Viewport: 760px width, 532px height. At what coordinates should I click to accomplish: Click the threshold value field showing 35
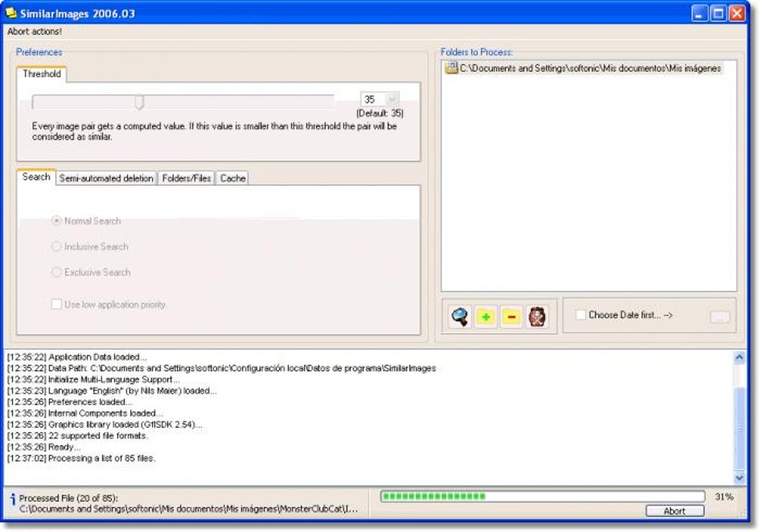pyautogui.click(x=374, y=99)
